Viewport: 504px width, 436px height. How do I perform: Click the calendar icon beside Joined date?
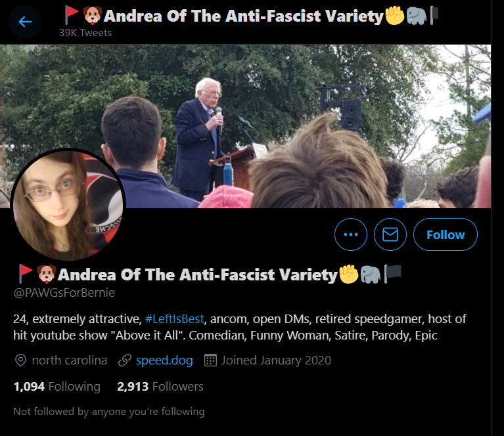point(210,360)
